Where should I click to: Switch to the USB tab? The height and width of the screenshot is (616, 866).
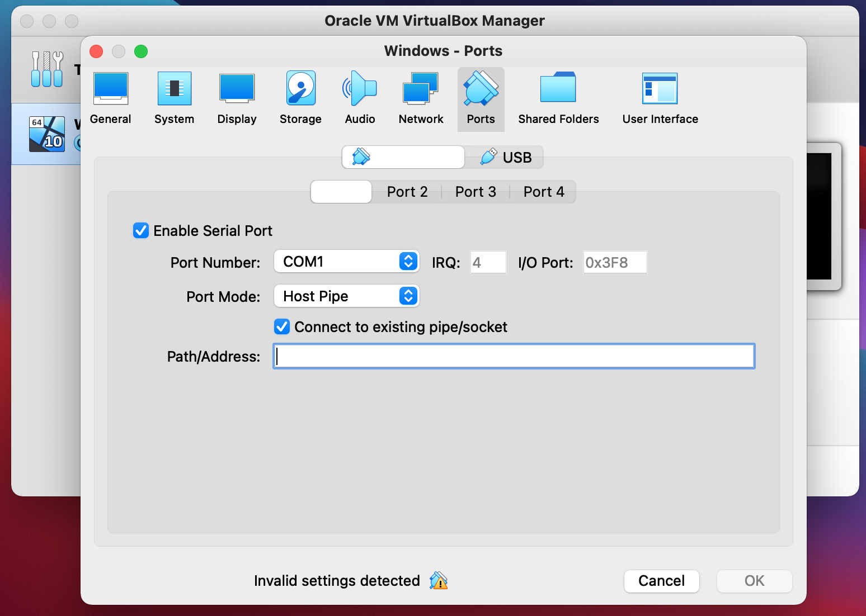[505, 157]
